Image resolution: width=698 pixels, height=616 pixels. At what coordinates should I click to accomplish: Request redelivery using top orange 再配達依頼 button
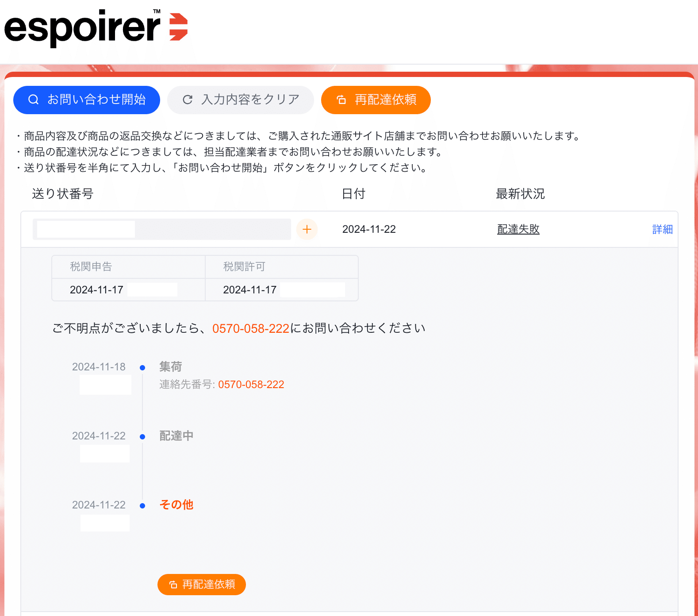coord(376,100)
